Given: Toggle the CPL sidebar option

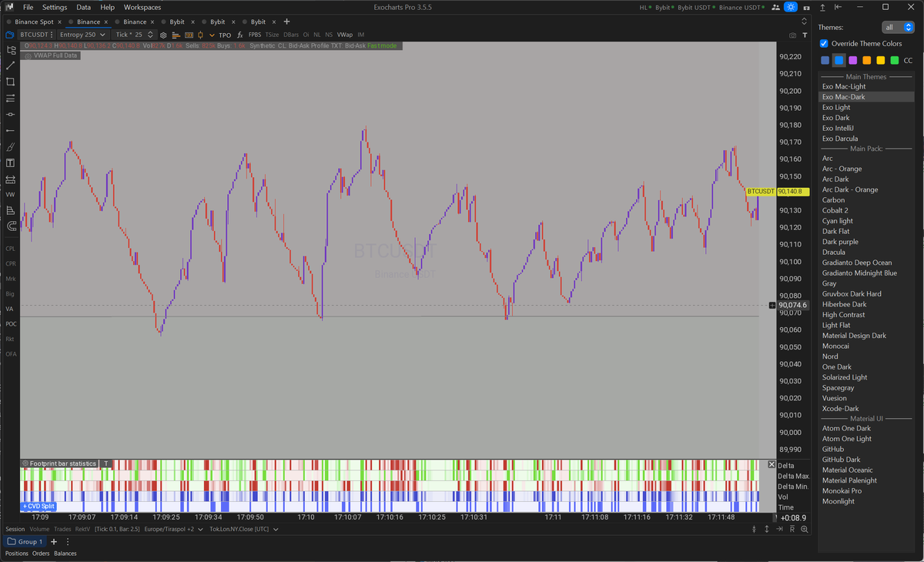Looking at the screenshot, I should pyautogui.click(x=11, y=249).
